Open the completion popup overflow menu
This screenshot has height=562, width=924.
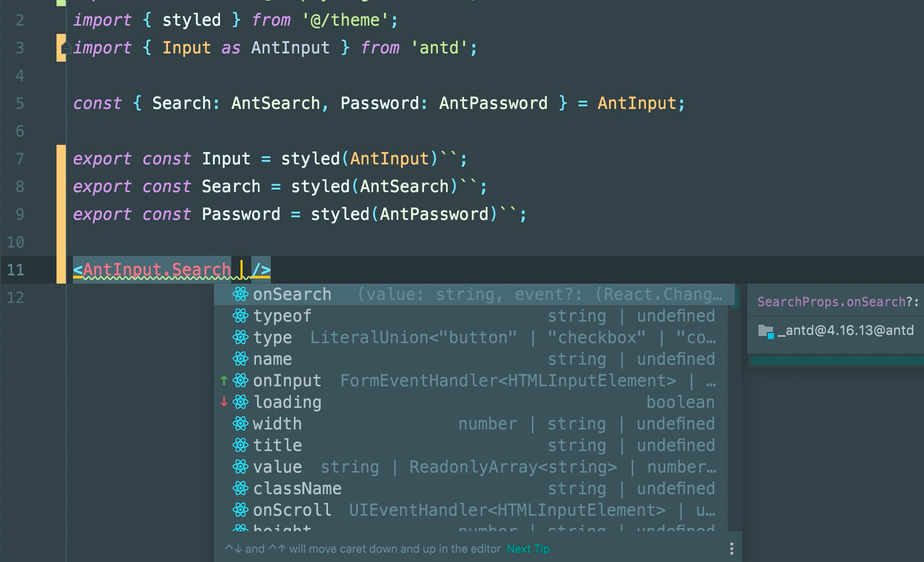[731, 548]
